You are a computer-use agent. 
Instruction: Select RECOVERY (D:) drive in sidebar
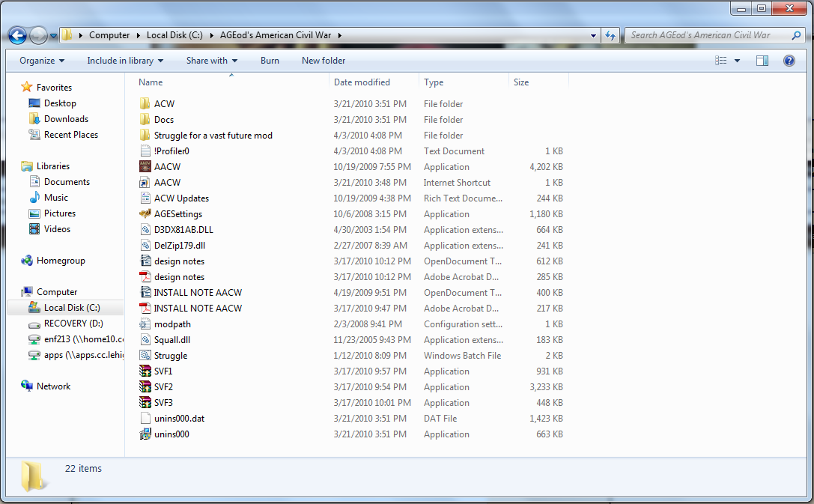pos(73,324)
